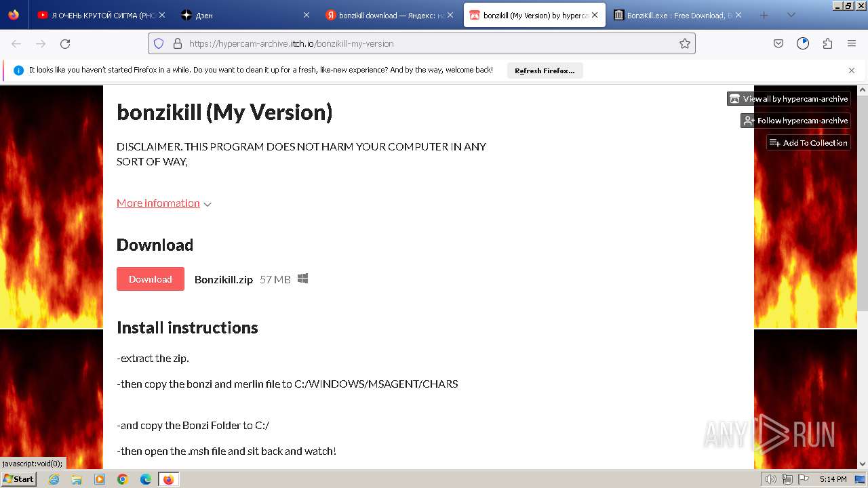868x488 pixels.
Task: Click Add To Collection
Action: 808,143
